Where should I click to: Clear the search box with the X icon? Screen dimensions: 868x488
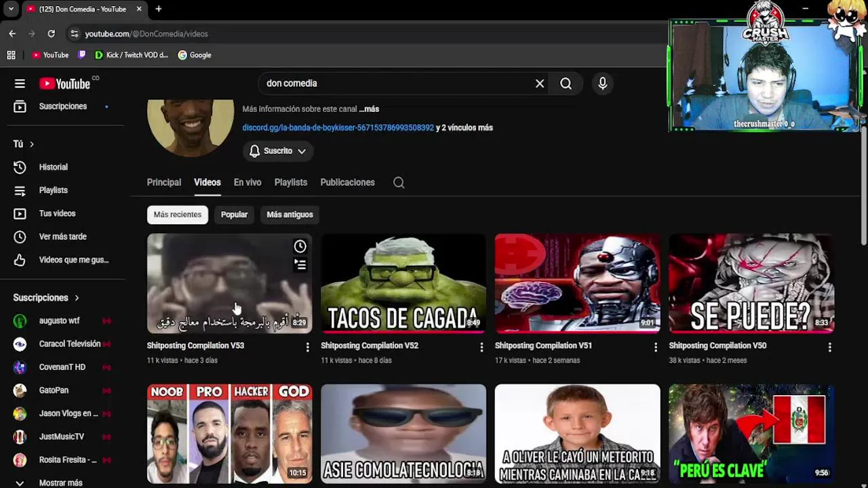[x=540, y=83]
